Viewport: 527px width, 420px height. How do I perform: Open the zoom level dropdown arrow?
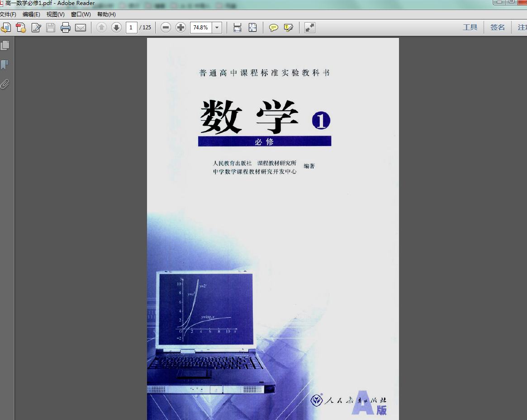coord(218,28)
